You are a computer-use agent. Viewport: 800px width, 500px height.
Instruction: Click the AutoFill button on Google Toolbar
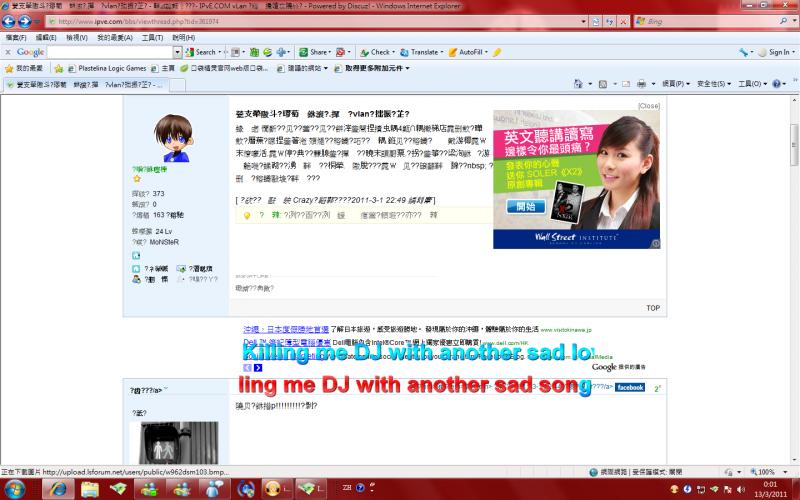point(468,52)
